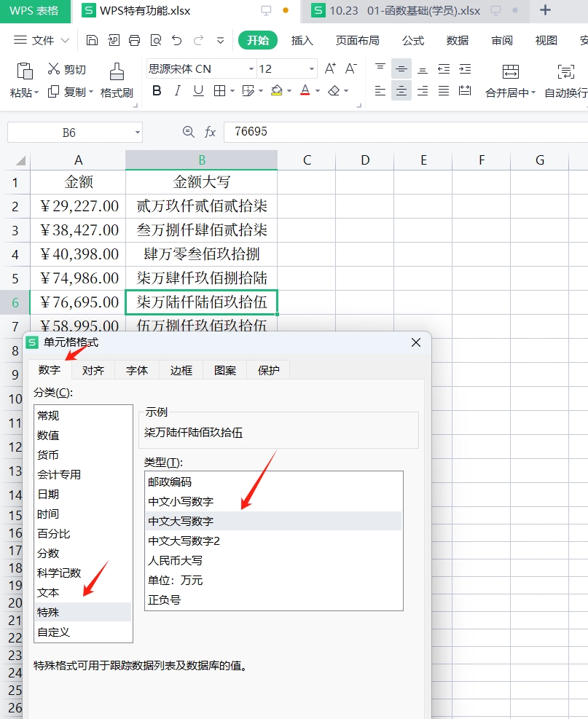Screen dimensions: 588x719
Task: Toggle Italic formatting
Action: pyautogui.click(x=177, y=91)
